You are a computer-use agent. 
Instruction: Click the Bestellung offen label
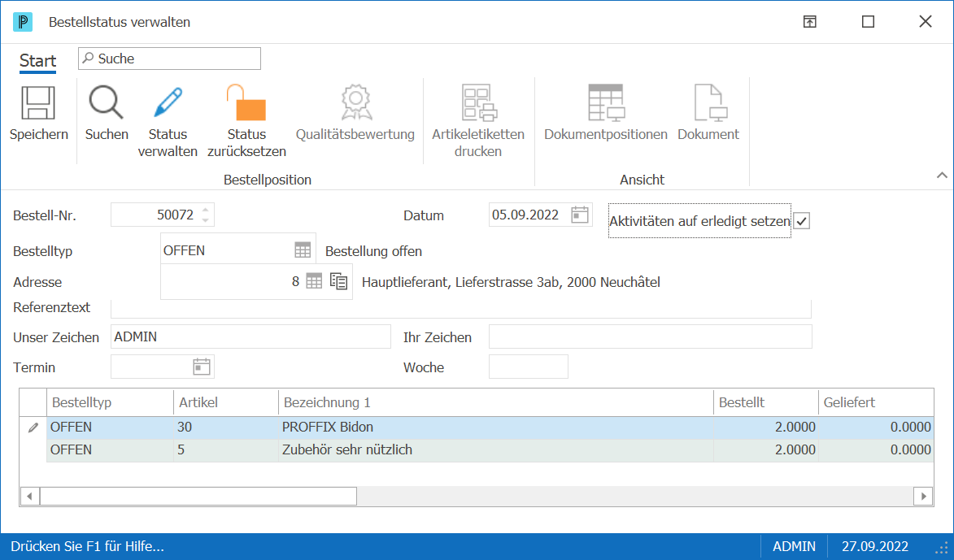[x=373, y=251]
